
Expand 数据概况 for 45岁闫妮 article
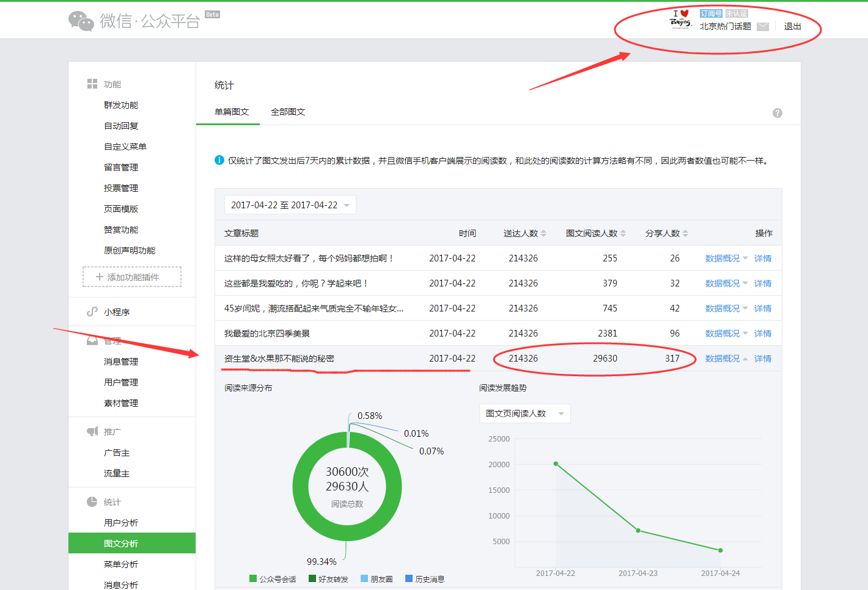pyautogui.click(x=726, y=308)
